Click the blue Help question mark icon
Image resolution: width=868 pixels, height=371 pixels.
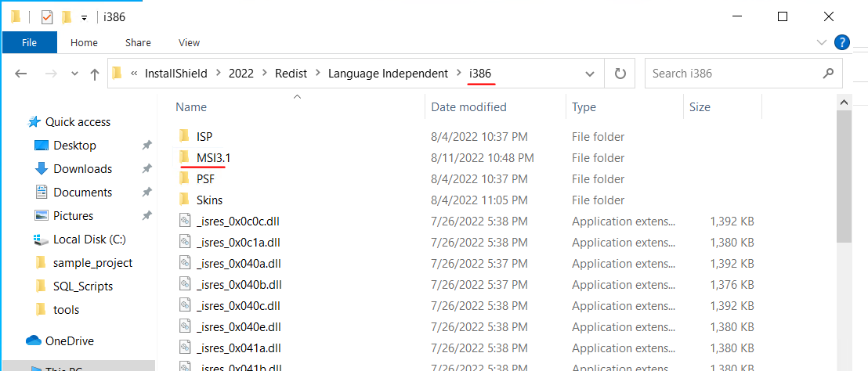click(841, 42)
